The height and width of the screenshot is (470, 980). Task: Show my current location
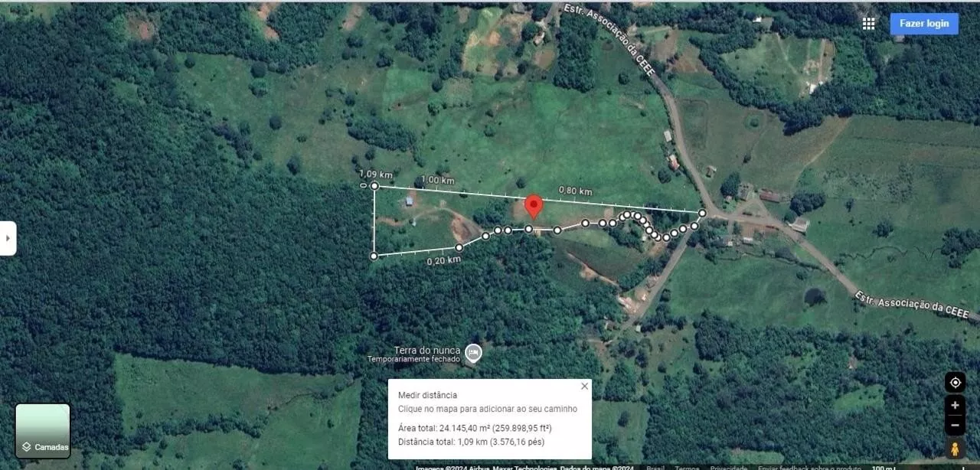pyautogui.click(x=955, y=382)
